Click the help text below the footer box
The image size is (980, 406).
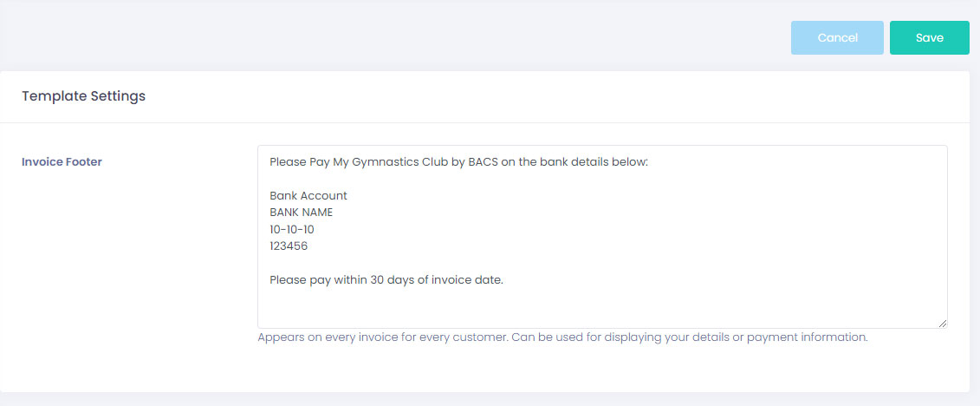(562, 337)
